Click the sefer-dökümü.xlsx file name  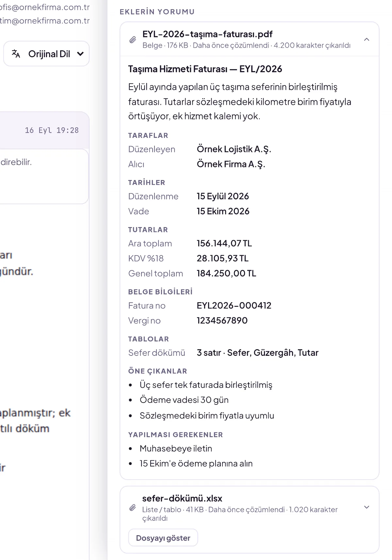click(x=182, y=498)
